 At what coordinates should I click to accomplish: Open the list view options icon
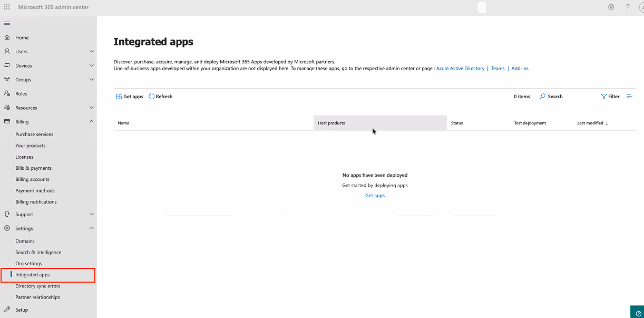point(629,97)
